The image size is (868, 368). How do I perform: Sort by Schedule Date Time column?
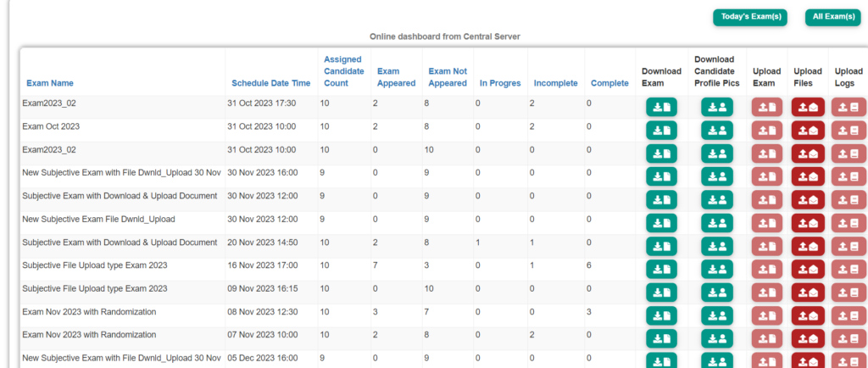270,83
